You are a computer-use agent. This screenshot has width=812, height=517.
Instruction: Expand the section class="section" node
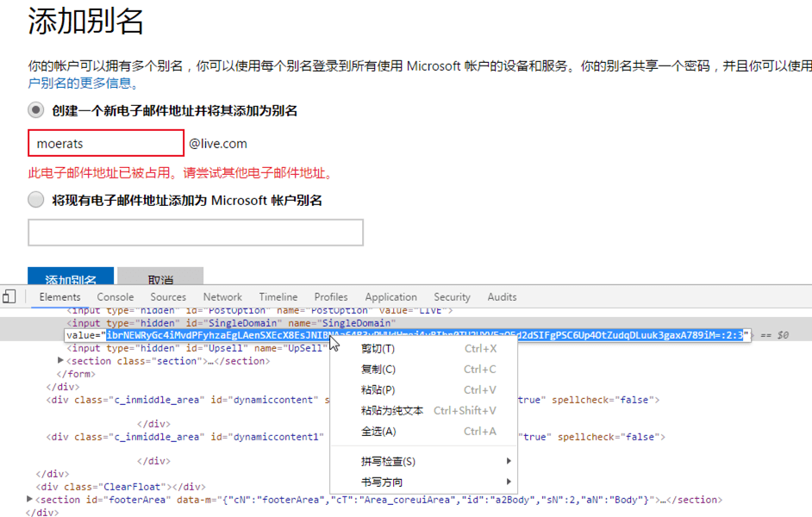click(60, 360)
